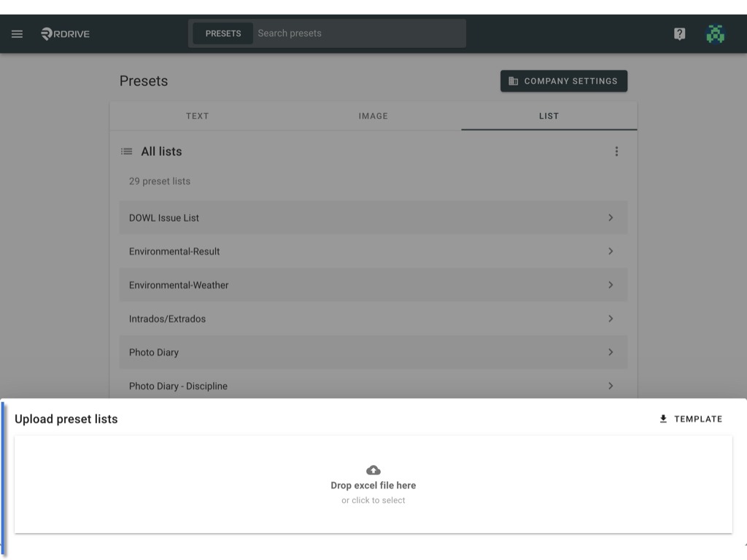The width and height of the screenshot is (747, 560).
Task: Expand the Environmental-Weather chevron
Action: pos(611,285)
